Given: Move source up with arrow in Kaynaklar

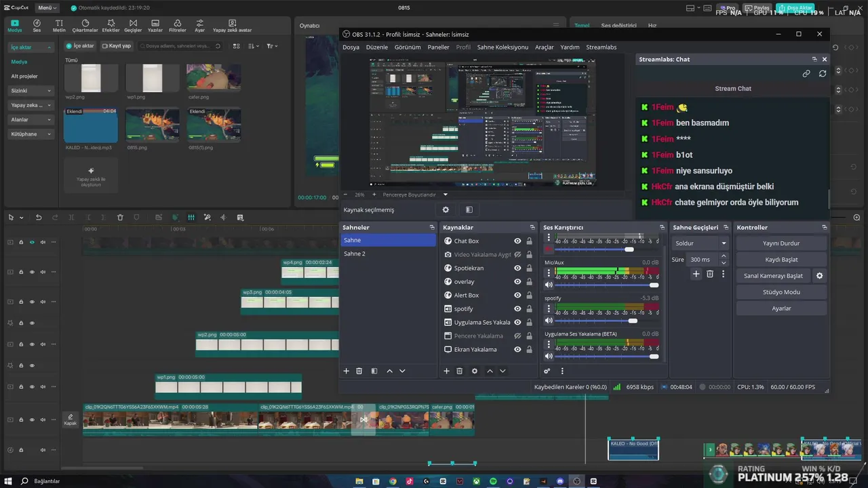Looking at the screenshot, I should (490, 371).
